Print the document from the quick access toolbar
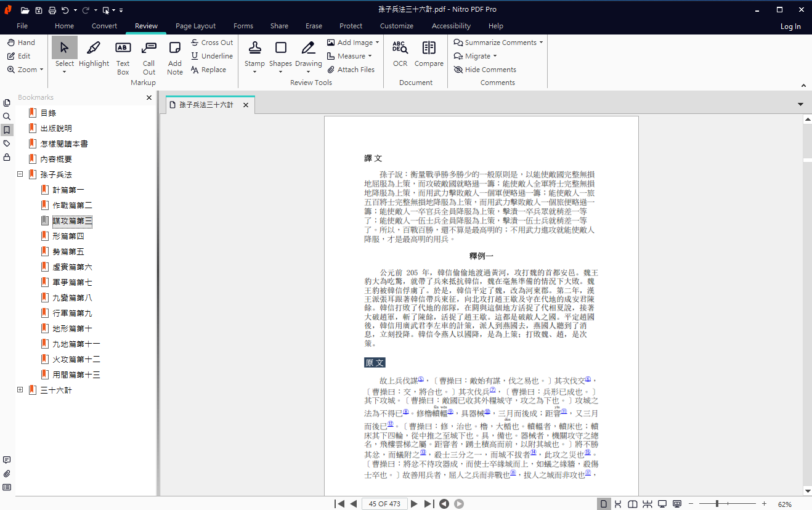Image resolution: width=812 pixels, height=510 pixels. pyautogui.click(x=52, y=10)
